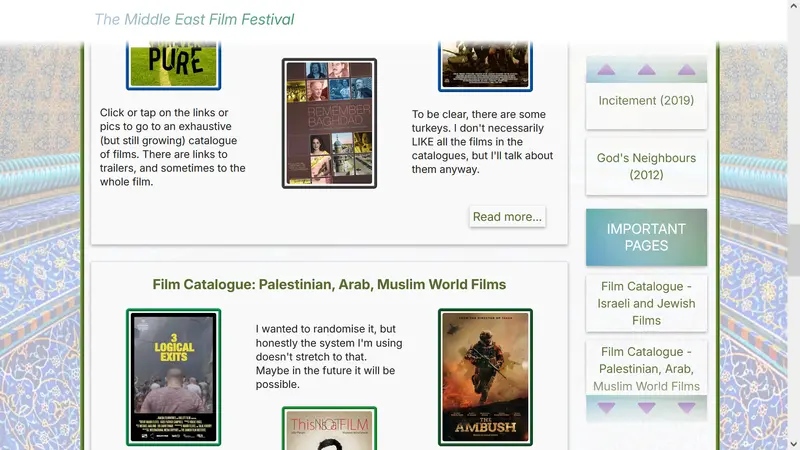Viewport: 800px width, 450px height.
Task: Click the vertical scrollbar thumb
Action: coord(794,250)
